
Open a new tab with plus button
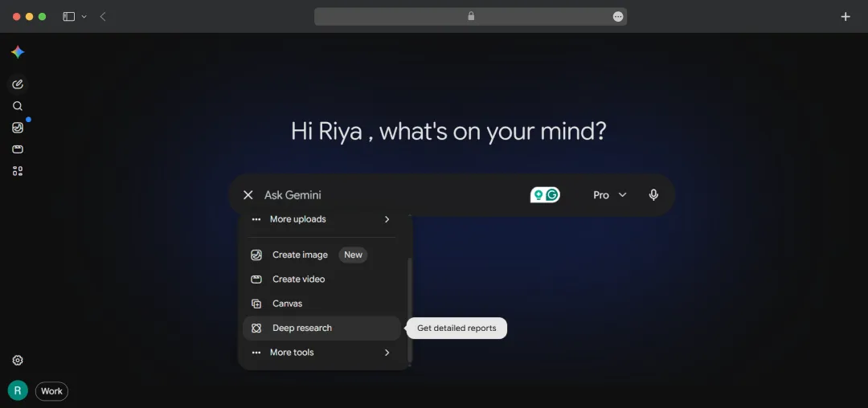point(845,17)
